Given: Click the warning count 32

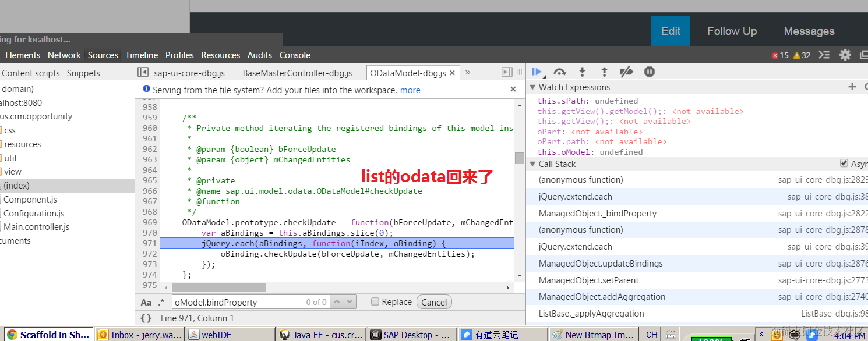Looking at the screenshot, I should [x=801, y=55].
